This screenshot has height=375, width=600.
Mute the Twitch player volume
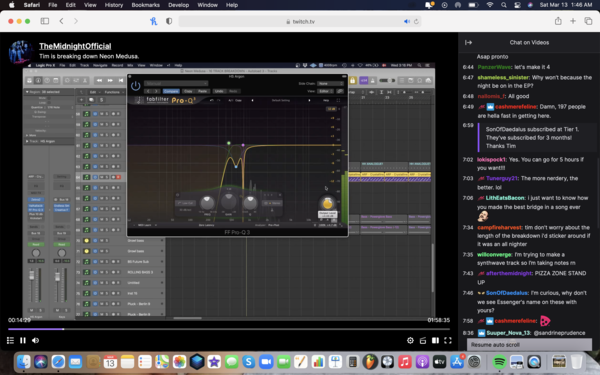click(35, 340)
